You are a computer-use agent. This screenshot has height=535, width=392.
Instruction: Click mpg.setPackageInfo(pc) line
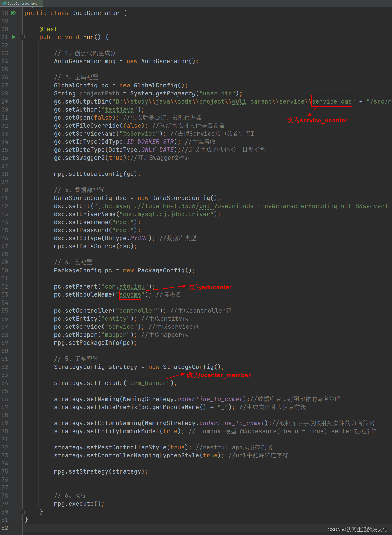[x=95, y=343]
